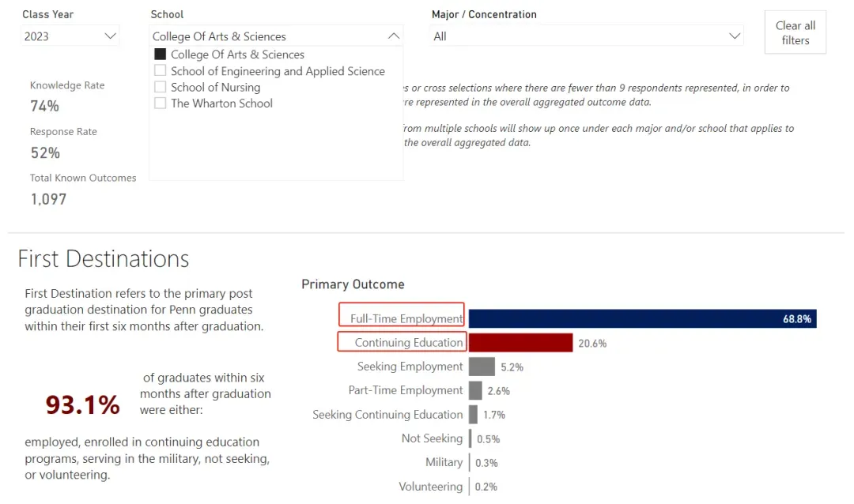The width and height of the screenshot is (854, 504).
Task: Click the Total Known Outcomes value 1,097
Action: 48,199
